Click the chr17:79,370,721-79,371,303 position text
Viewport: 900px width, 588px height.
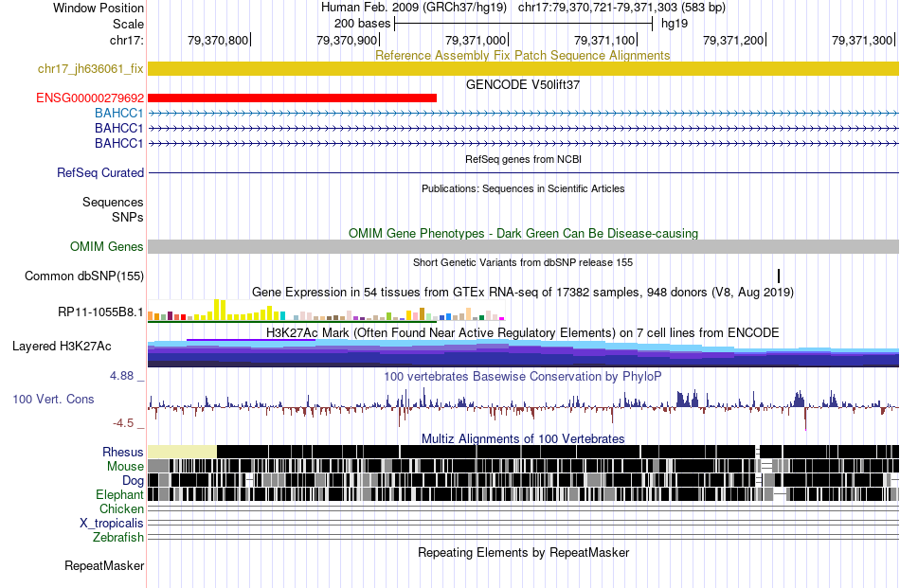[x=621, y=8]
